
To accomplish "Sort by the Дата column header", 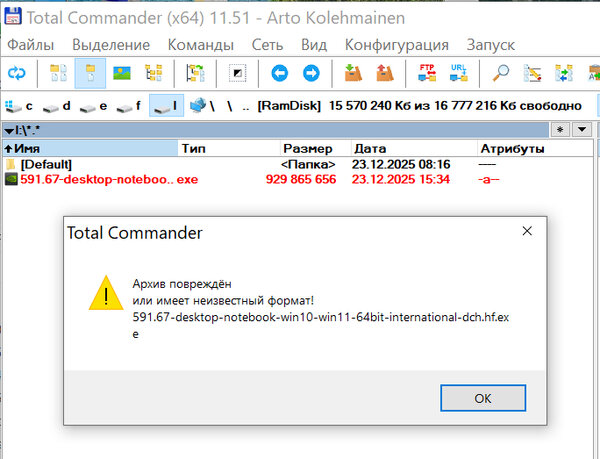I will pyautogui.click(x=414, y=148).
